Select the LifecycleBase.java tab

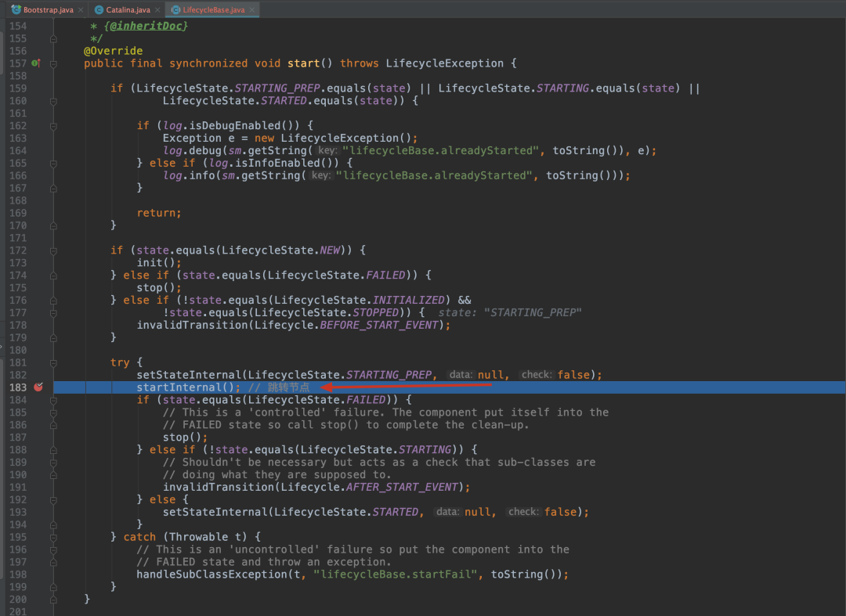coord(214,9)
